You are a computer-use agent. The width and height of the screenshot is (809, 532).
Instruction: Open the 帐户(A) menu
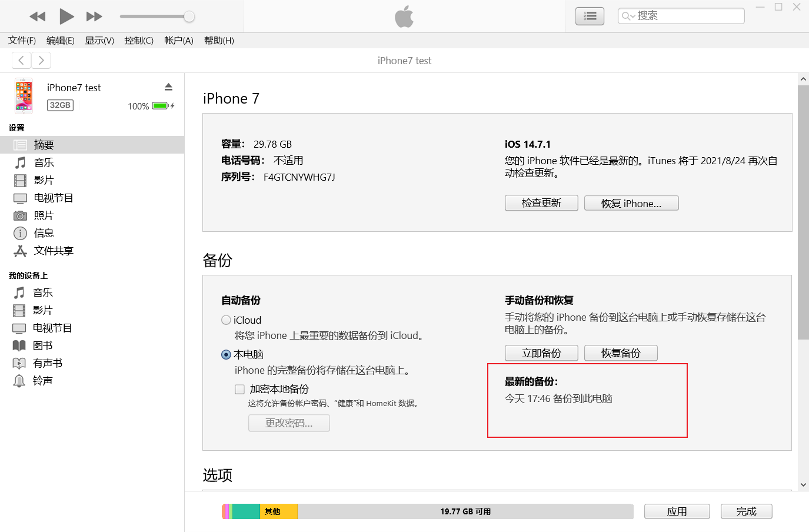coord(178,41)
